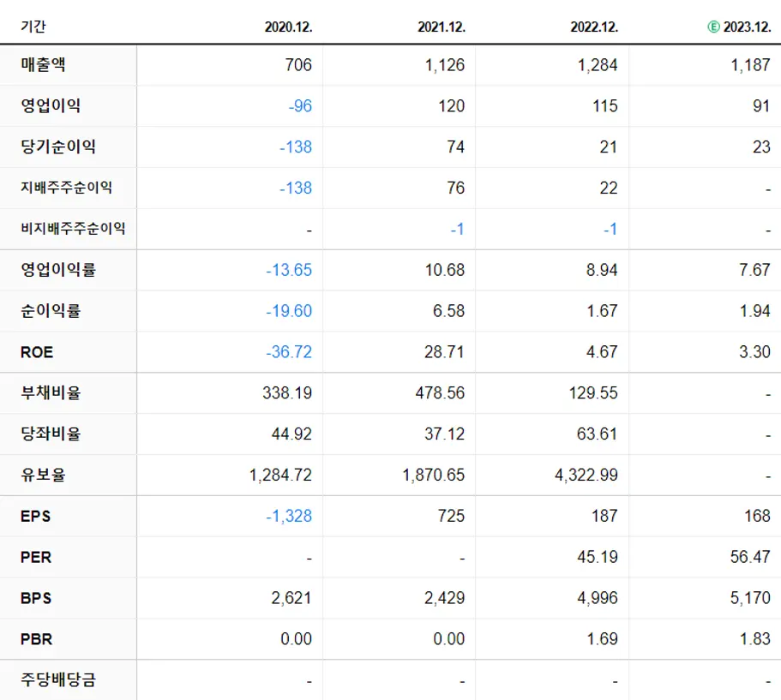Select the 당기순이익 row label
Screen dimensions: 781x700
[x=57, y=147]
